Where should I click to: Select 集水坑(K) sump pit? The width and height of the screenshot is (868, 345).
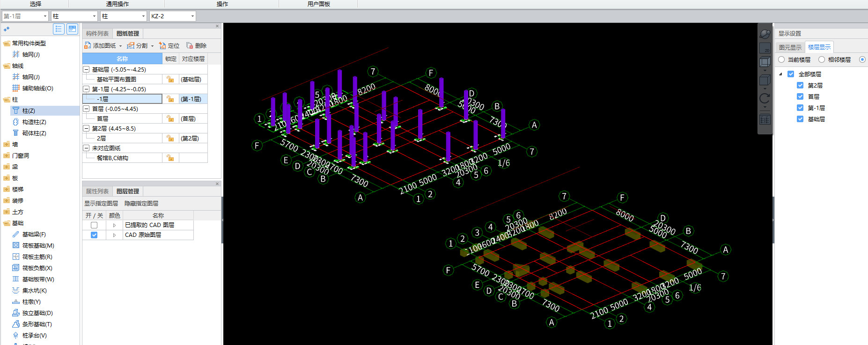click(34, 290)
